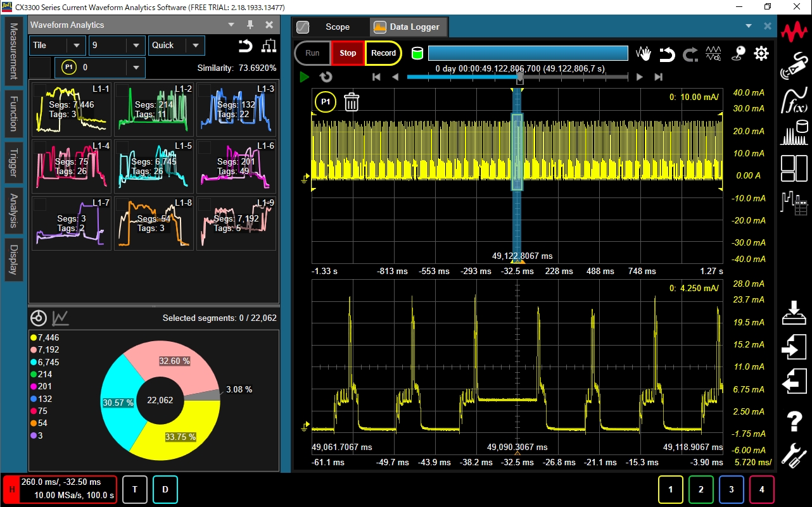The height and width of the screenshot is (507, 812).
Task: Check the L1-1 cluster checkbox
Action: point(39,90)
